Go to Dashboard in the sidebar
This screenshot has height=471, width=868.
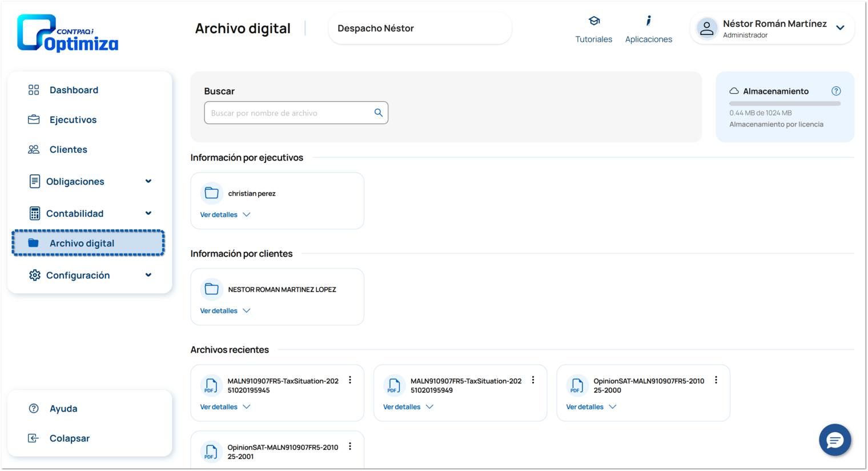click(x=74, y=90)
